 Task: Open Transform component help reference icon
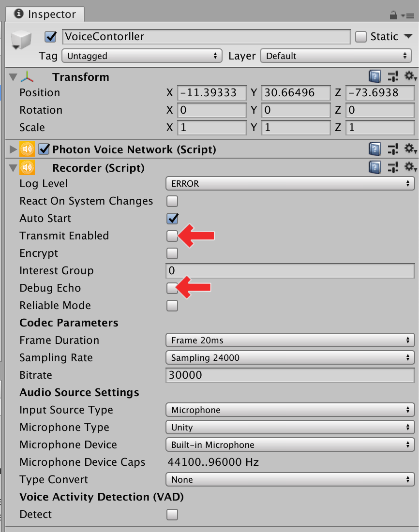point(375,77)
